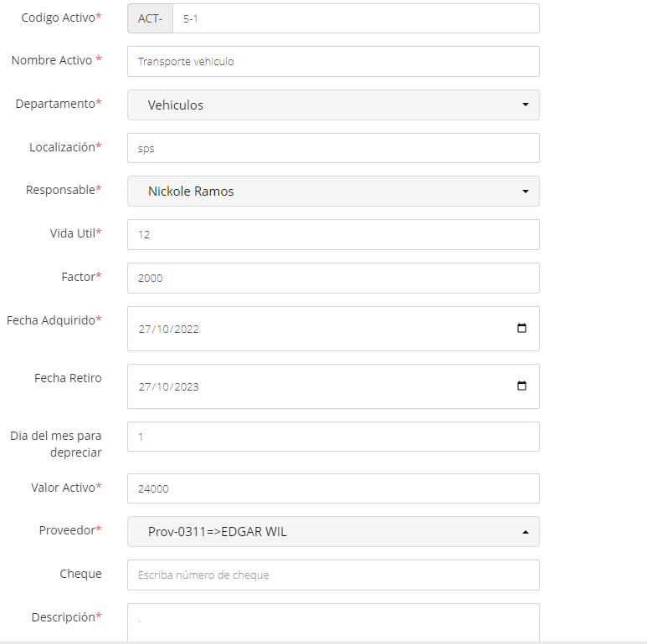
Task: Focus the Codigo Activo field with 5-1
Action: (356, 18)
